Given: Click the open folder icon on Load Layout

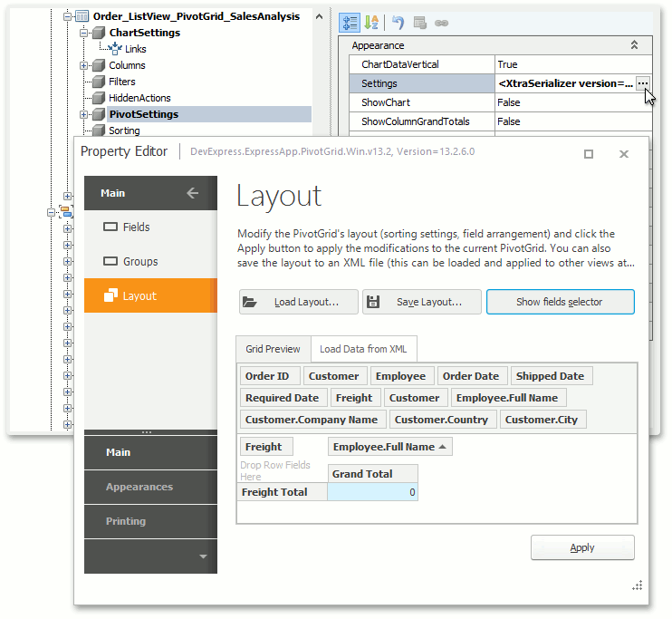Looking at the screenshot, I should point(249,302).
